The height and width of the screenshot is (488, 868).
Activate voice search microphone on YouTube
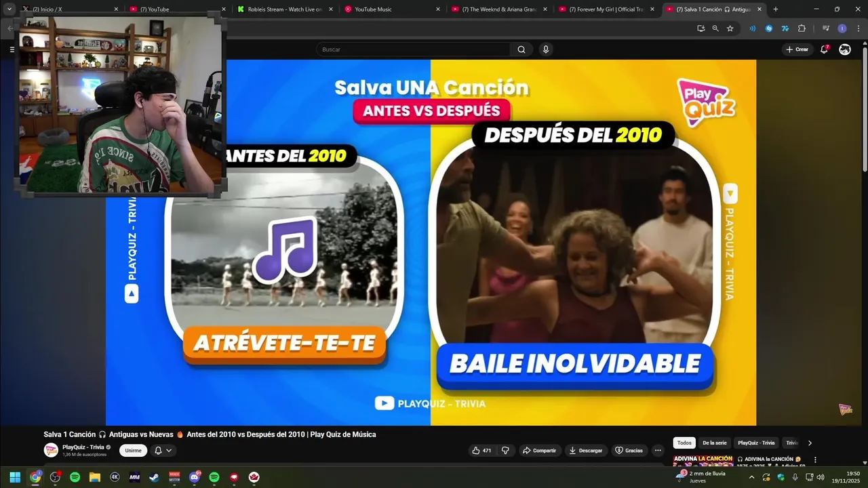pos(546,49)
